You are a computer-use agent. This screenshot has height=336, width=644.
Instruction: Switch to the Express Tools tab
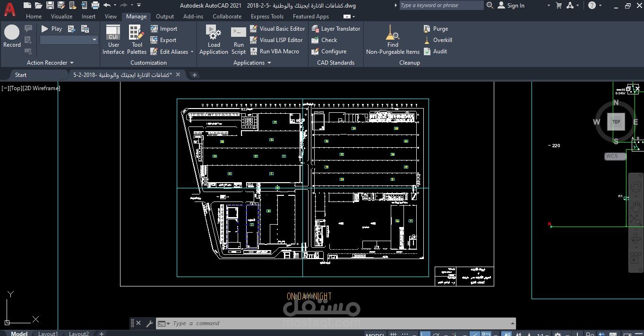(x=267, y=17)
